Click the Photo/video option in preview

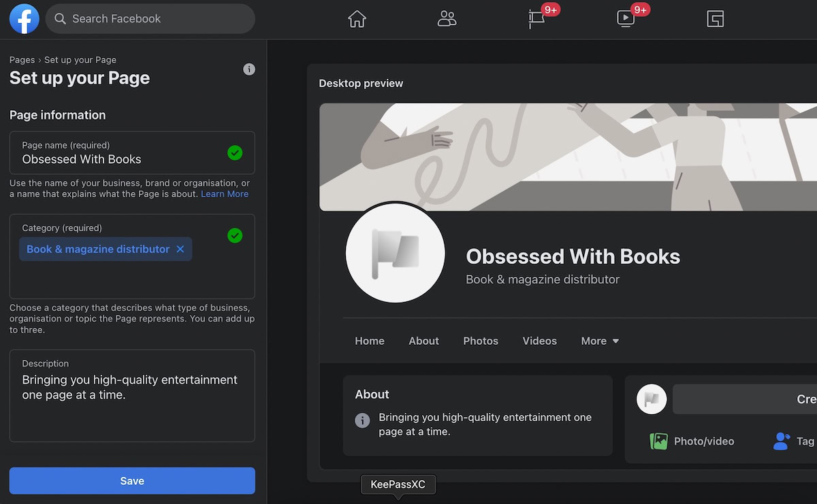pyautogui.click(x=692, y=441)
